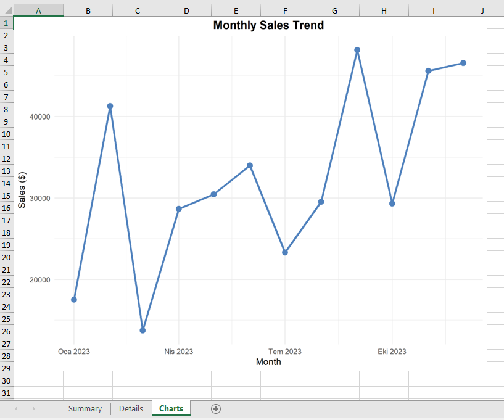504x420 pixels.
Task: Select the Charts sheet tab
Action: 171,409
